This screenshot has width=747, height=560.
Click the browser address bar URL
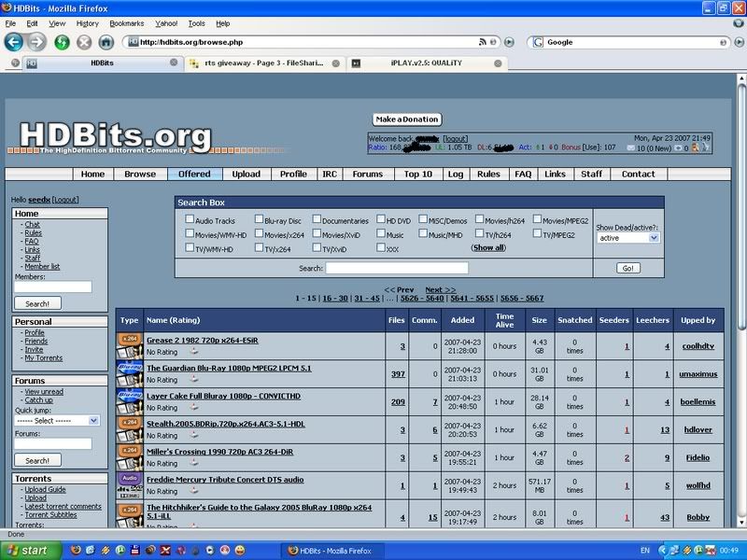pyautogui.click(x=305, y=42)
